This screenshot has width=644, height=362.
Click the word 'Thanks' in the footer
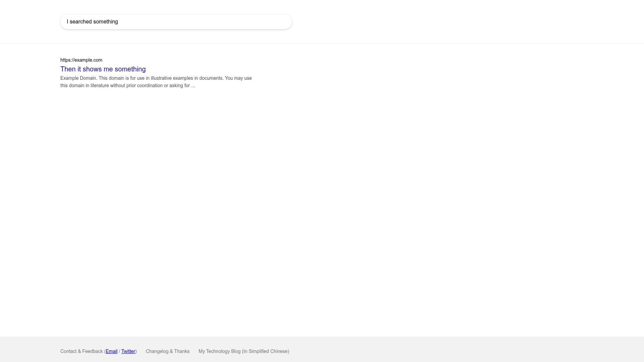pyautogui.click(x=182, y=351)
